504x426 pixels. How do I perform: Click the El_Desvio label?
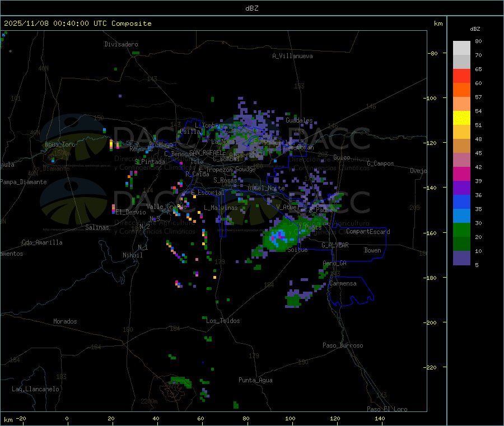pyautogui.click(x=131, y=212)
